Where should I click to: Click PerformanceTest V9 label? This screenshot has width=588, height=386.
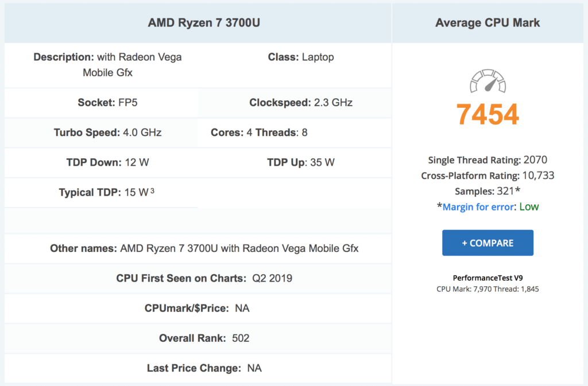pyautogui.click(x=488, y=278)
